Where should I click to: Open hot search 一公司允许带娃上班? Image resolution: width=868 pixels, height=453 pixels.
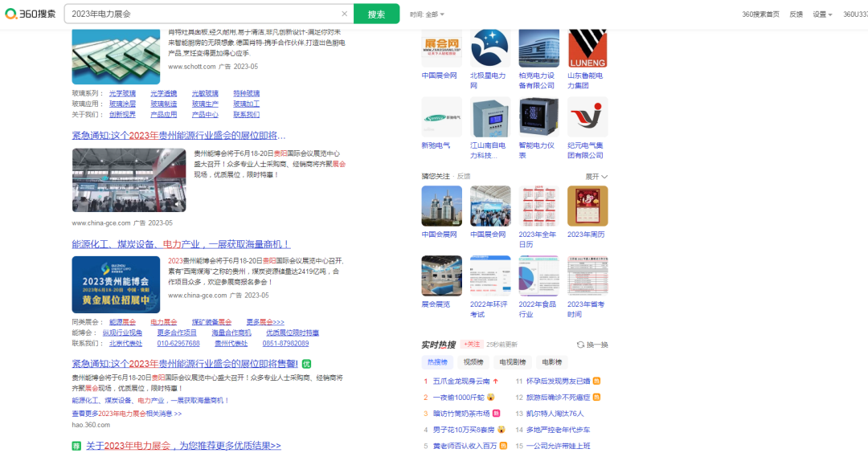558,446
